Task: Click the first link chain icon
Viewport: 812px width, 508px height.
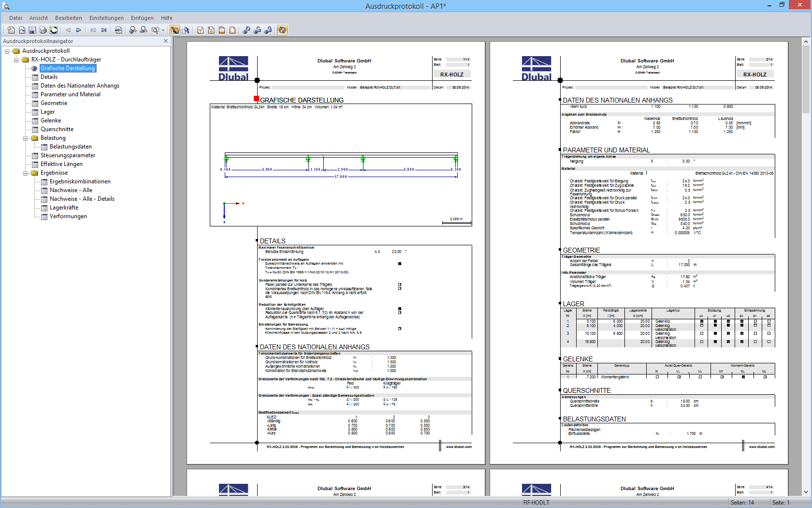Action: click(x=246, y=30)
